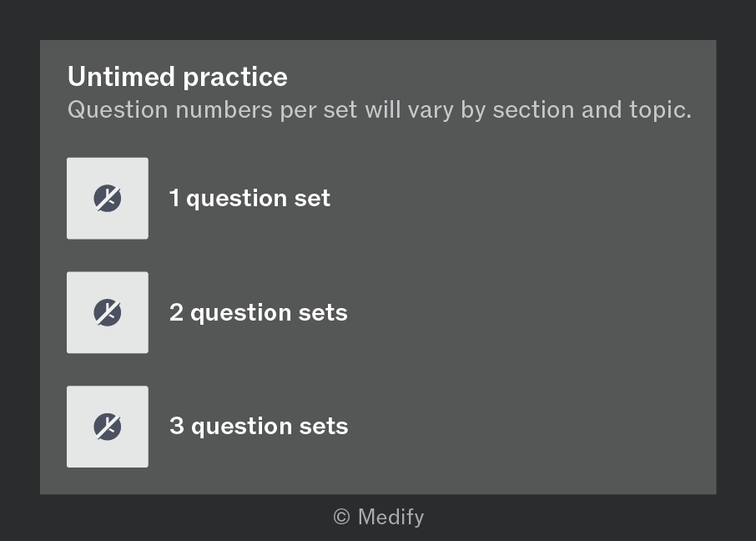Click the numeral 3 in the third option
756x541 pixels.
pos(176,426)
